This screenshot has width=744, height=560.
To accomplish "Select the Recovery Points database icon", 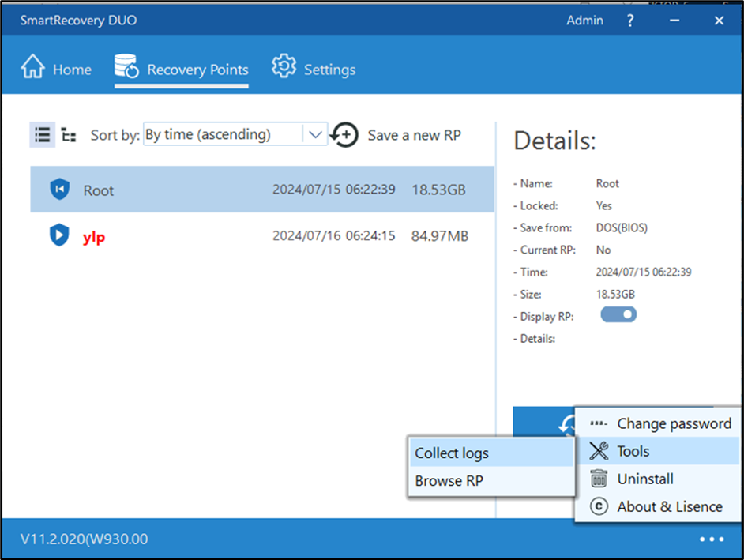I will pyautogui.click(x=126, y=68).
